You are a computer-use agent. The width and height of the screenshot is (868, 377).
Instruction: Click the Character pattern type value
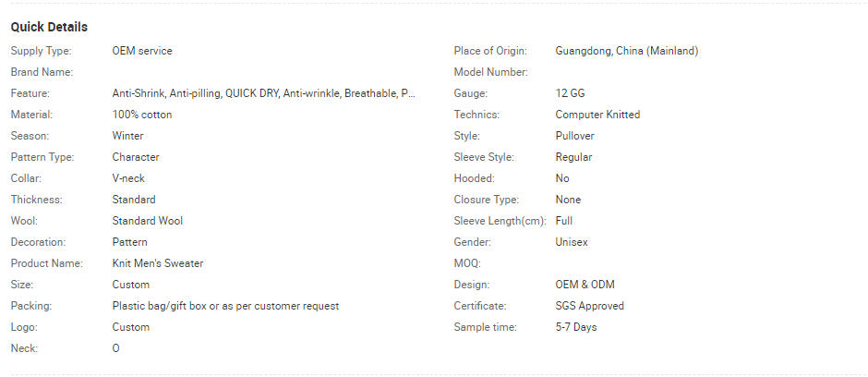tap(135, 157)
